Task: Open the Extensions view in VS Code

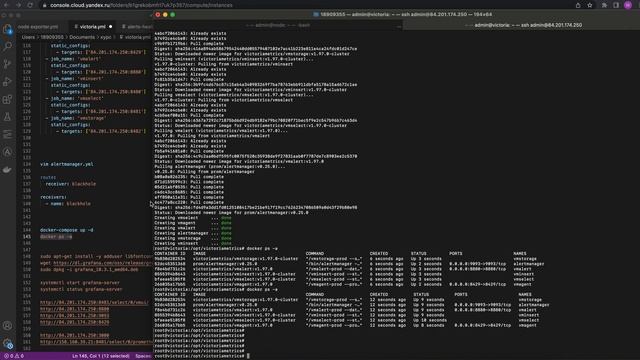Action: pos(7,99)
